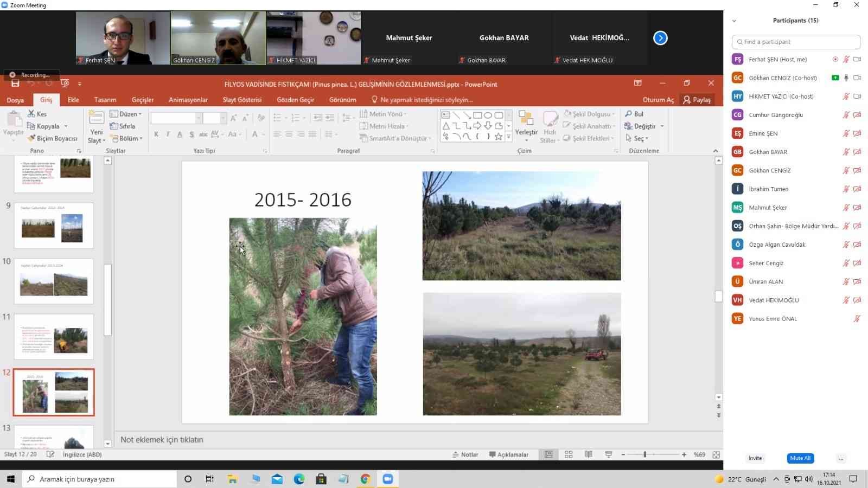Click the Invite button

[x=755, y=458]
